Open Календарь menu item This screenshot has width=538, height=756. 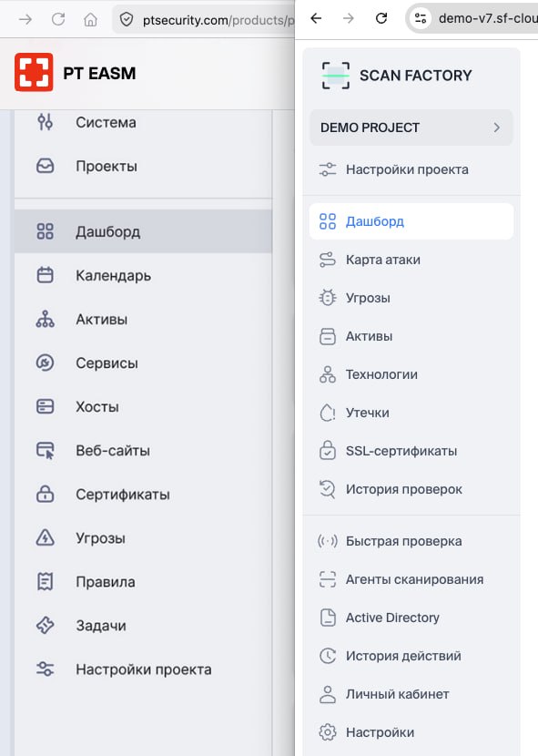(x=143, y=275)
